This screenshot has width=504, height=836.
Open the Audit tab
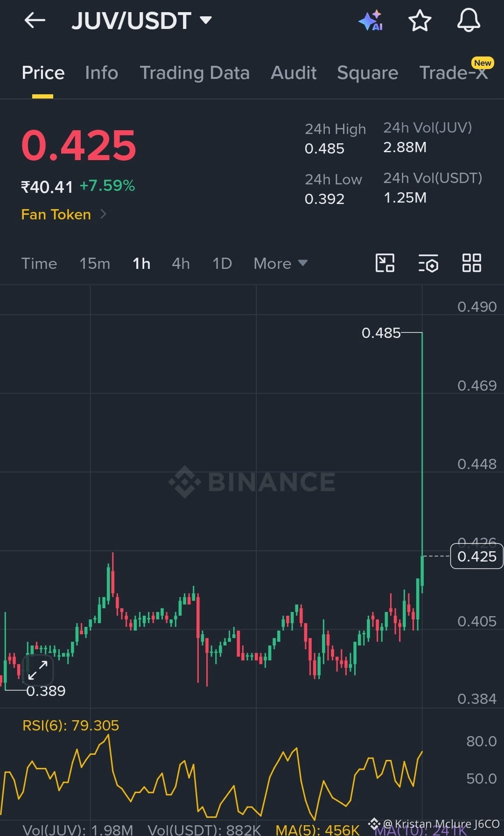click(x=294, y=73)
